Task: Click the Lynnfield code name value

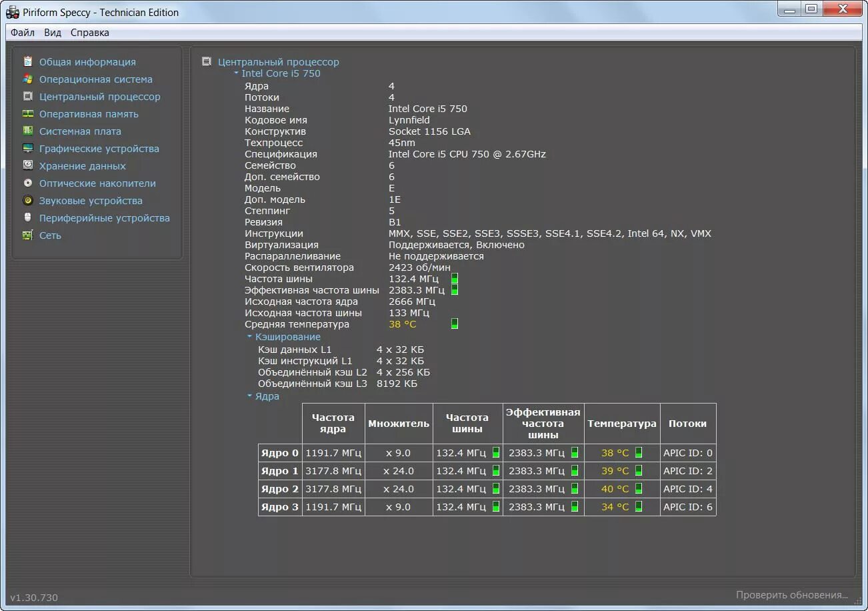Action: click(x=409, y=119)
